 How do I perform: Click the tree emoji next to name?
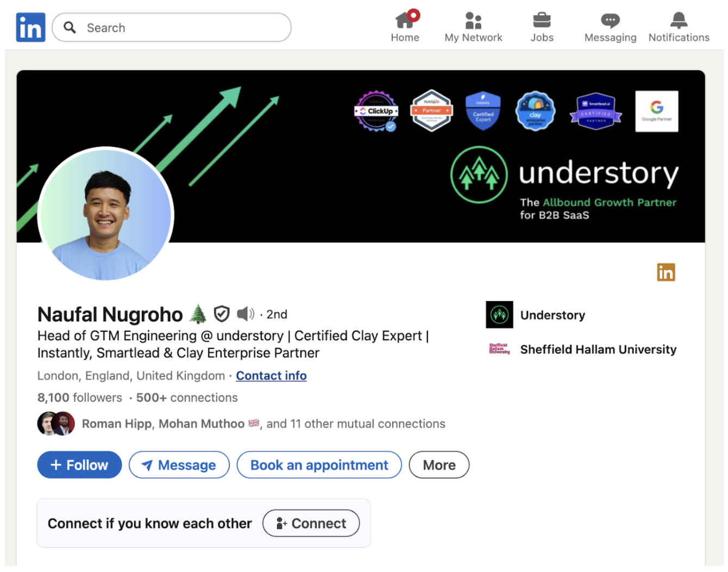click(198, 314)
